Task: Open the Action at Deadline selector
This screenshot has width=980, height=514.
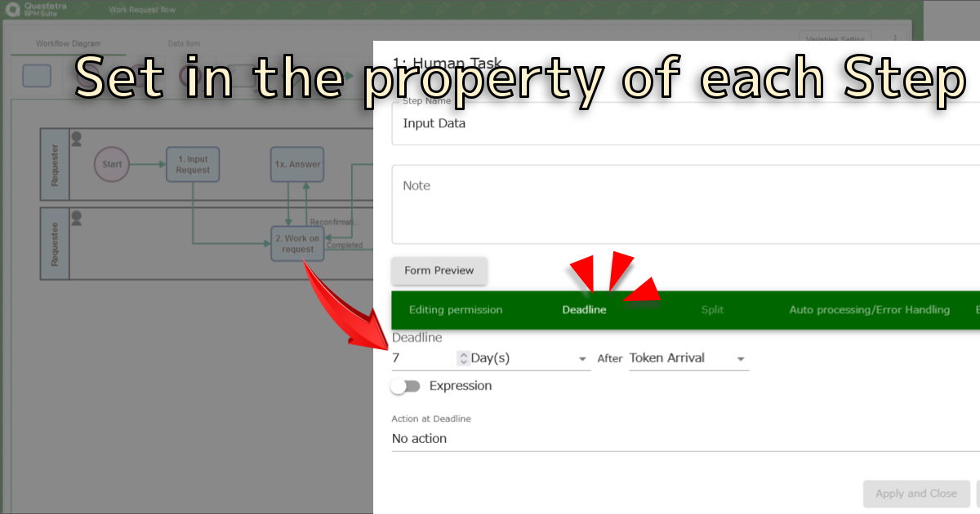Action: pos(684,439)
